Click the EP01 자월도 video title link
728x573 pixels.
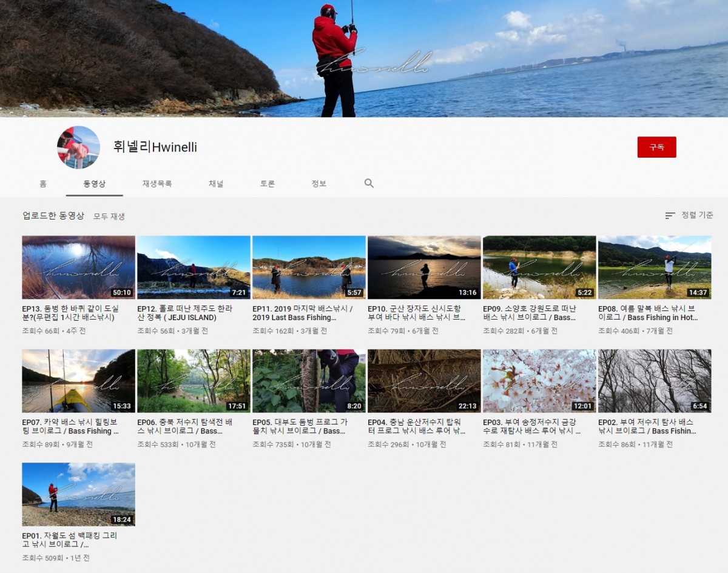(70, 540)
